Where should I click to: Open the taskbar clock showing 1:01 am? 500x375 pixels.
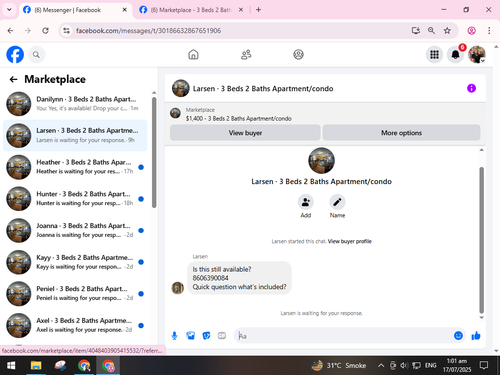click(x=457, y=365)
